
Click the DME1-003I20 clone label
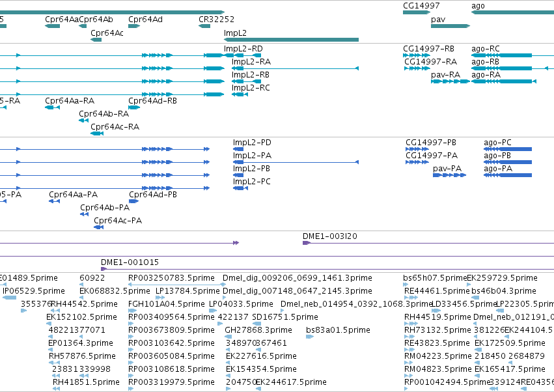pos(330,236)
